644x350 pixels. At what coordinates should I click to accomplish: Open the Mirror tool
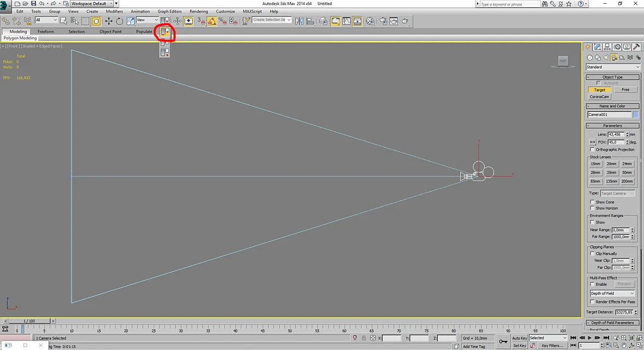[x=300, y=21]
